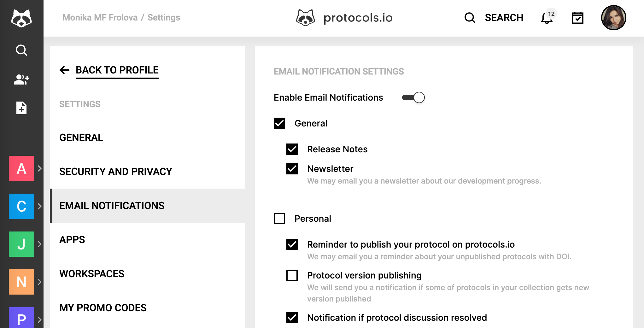644x328 pixels.
Task: Open the notifications bell with 12 badge
Action: click(x=547, y=18)
